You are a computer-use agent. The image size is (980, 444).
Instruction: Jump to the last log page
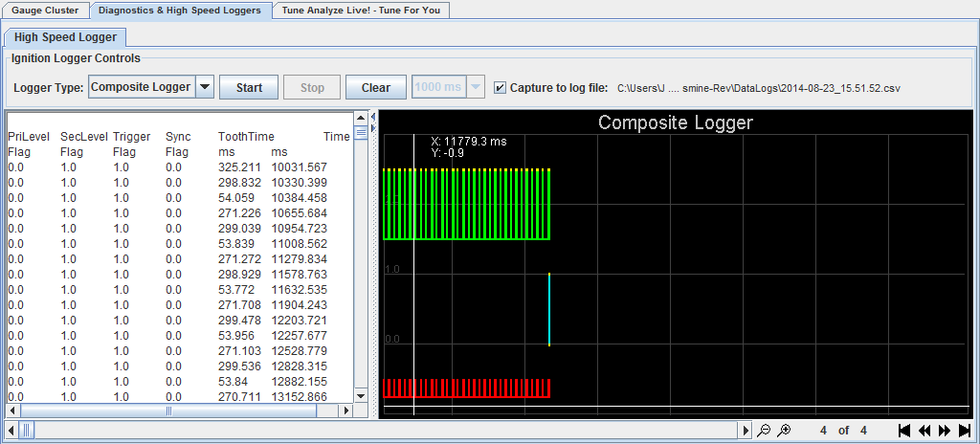point(965,431)
